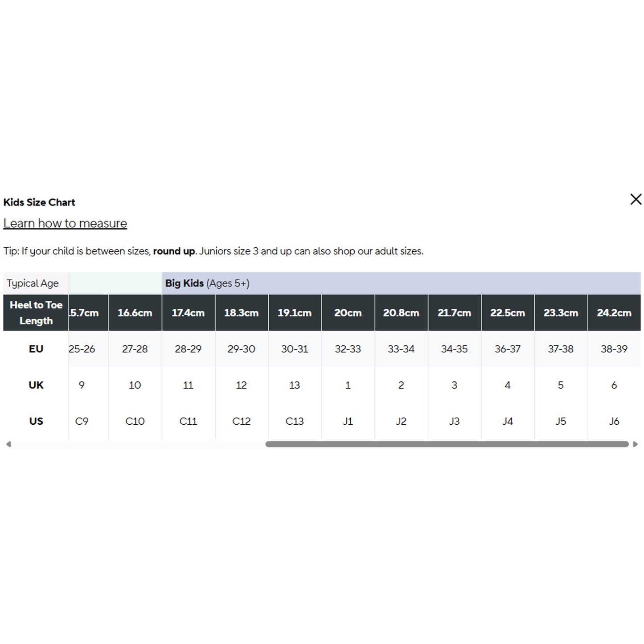Click the scrollbar right arrow
Image resolution: width=644 pixels, height=644 pixels.
pyautogui.click(x=635, y=444)
